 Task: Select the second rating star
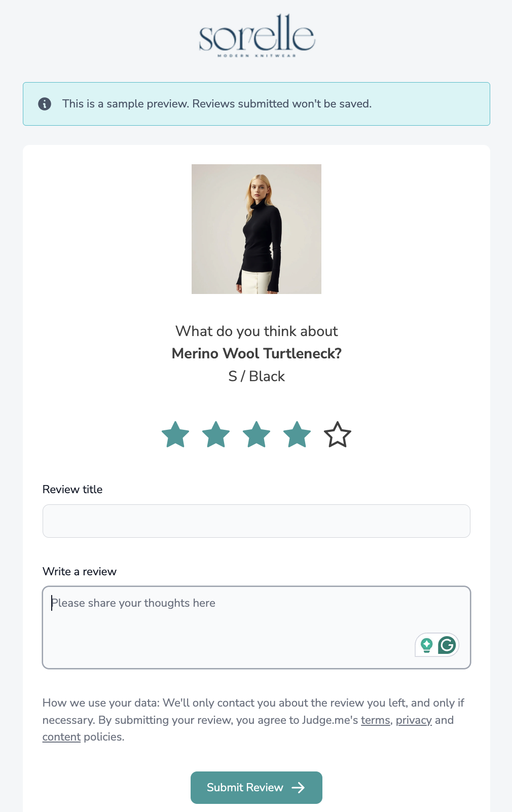click(216, 435)
